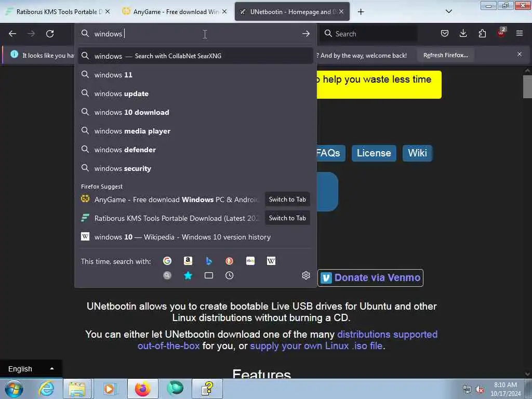Expand the list all tabs dropdown
The height and width of the screenshot is (399, 532).
point(448,11)
